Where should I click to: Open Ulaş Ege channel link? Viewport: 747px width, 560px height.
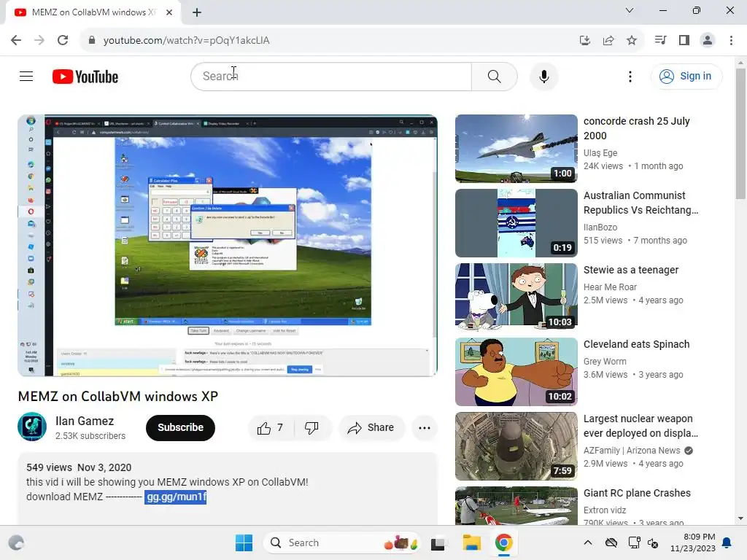[x=600, y=153]
